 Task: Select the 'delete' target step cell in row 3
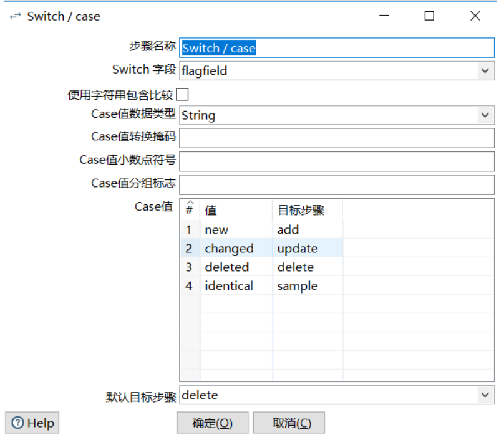click(308, 267)
